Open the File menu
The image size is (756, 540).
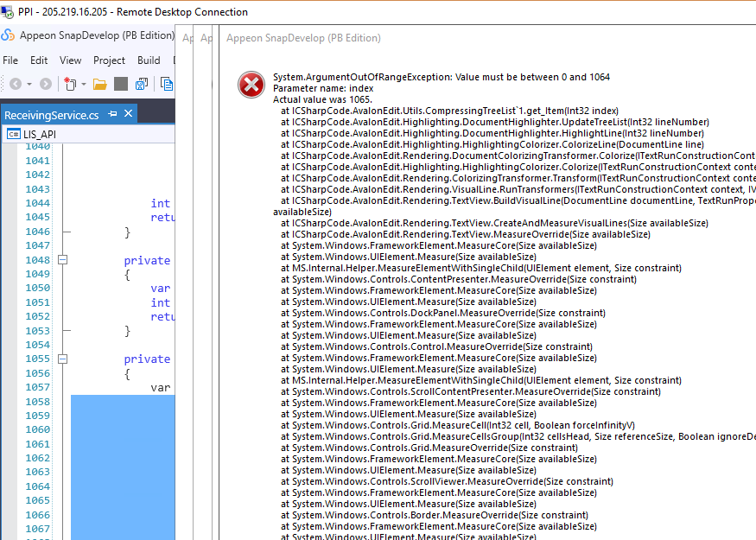(x=10, y=60)
